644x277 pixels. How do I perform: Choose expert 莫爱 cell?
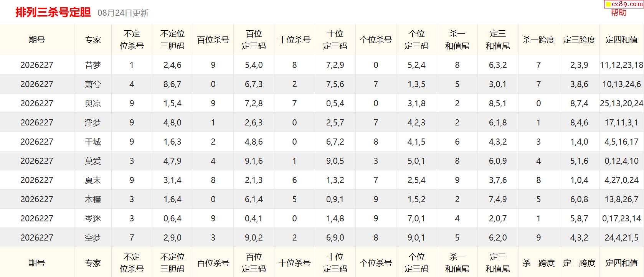point(93,161)
